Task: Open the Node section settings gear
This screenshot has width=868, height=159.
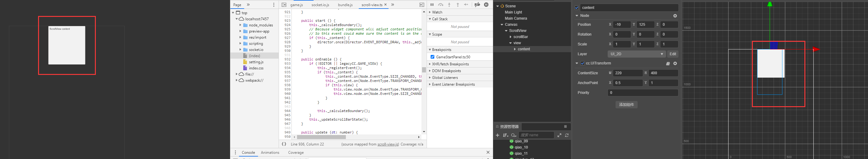Action: tap(675, 16)
